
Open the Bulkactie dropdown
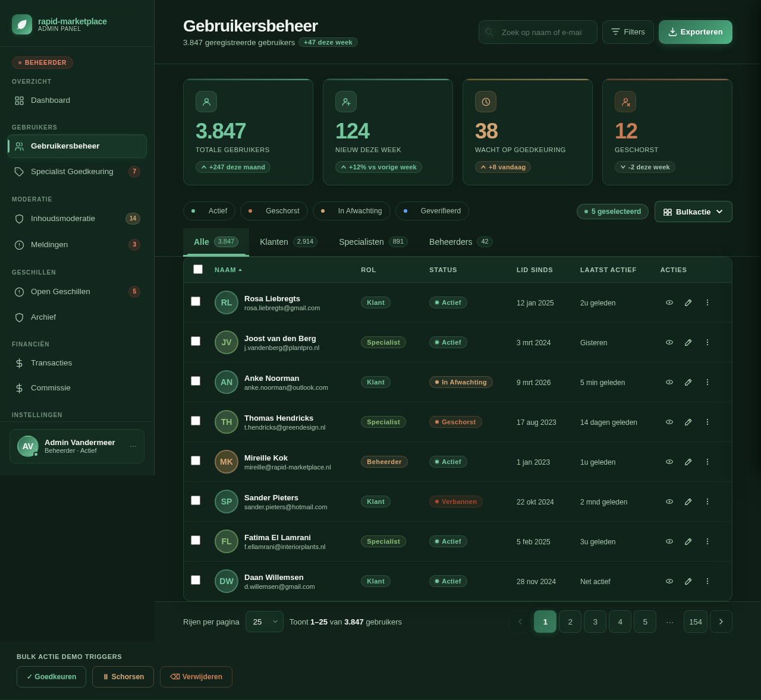click(x=693, y=212)
